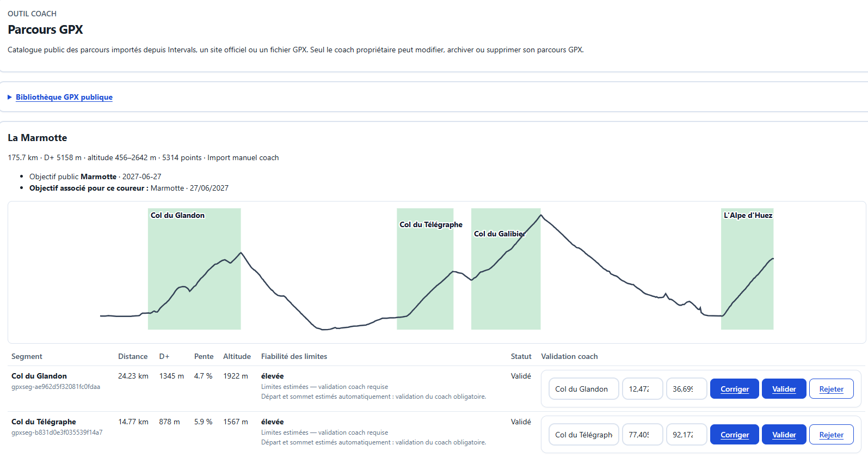Edit the 77,40 start km field
The height and width of the screenshot is (457, 868).
coord(643,435)
